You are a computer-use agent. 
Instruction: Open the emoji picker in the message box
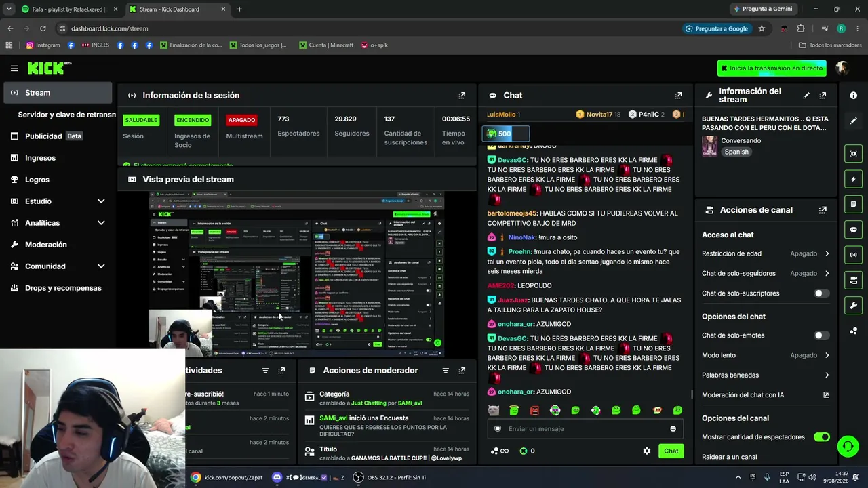tap(673, 429)
